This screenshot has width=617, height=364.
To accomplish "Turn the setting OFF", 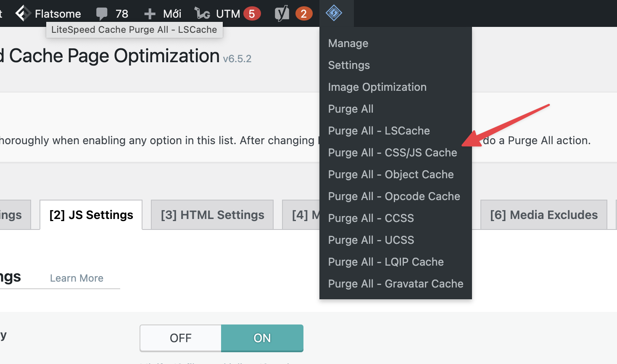I will tap(180, 338).
